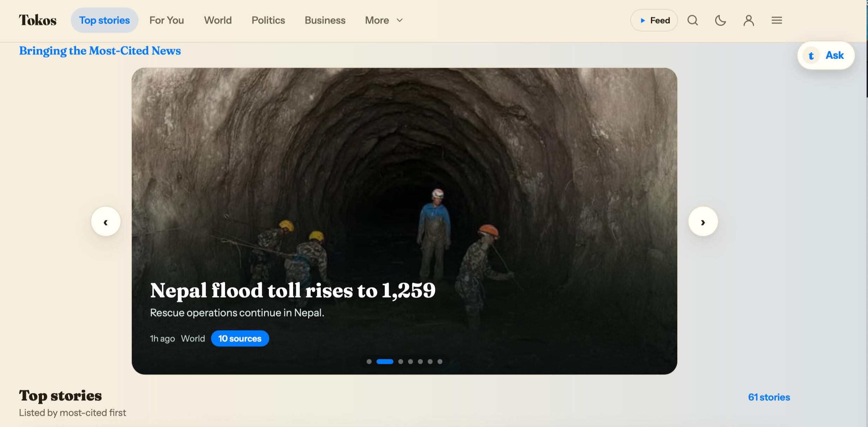Click the Top stories section heading
This screenshot has height=427, width=868.
(x=60, y=396)
